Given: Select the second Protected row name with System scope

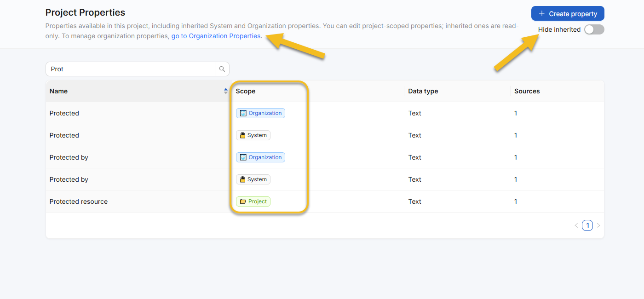Looking at the screenshot, I should 64,135.
